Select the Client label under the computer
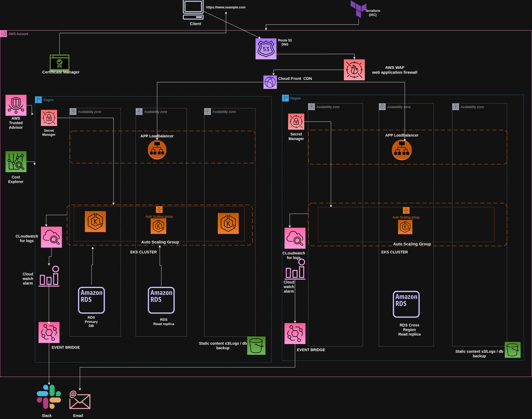532x419 pixels. 196,24
